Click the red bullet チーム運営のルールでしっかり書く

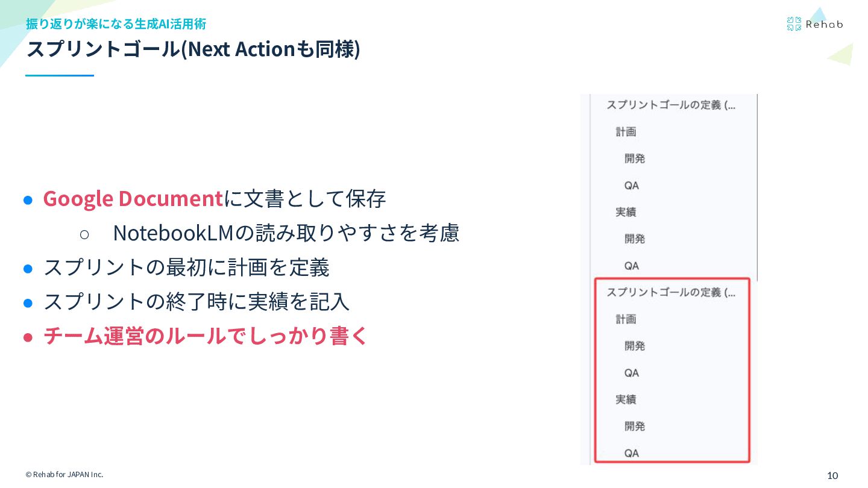pyautogui.click(x=206, y=336)
